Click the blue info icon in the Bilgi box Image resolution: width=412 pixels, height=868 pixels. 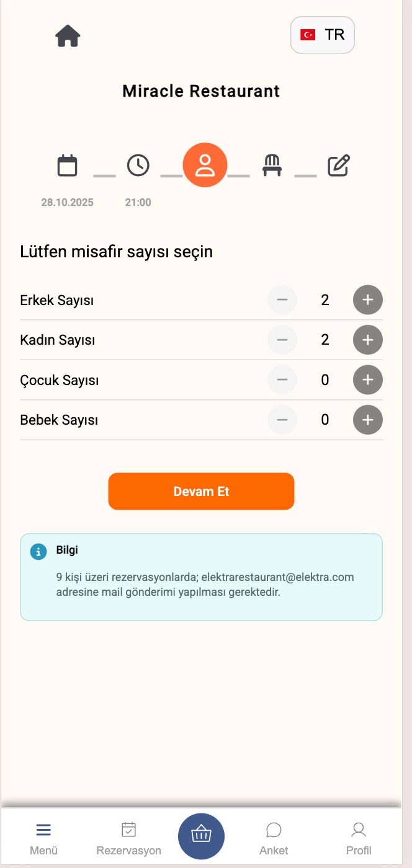click(x=38, y=551)
